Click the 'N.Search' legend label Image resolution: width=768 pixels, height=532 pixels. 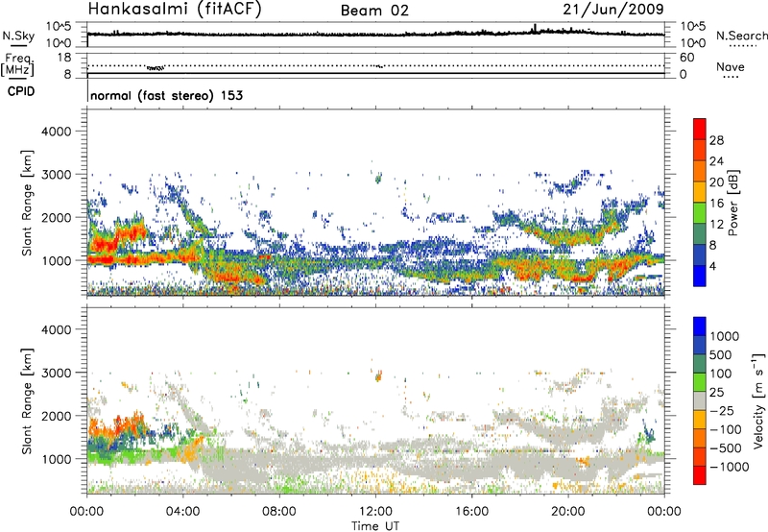click(741, 36)
